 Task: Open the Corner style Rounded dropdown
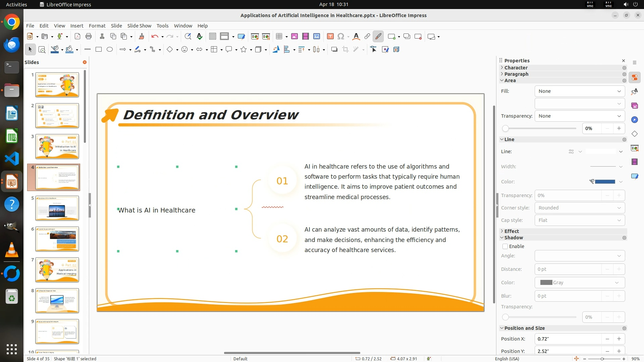(580, 208)
